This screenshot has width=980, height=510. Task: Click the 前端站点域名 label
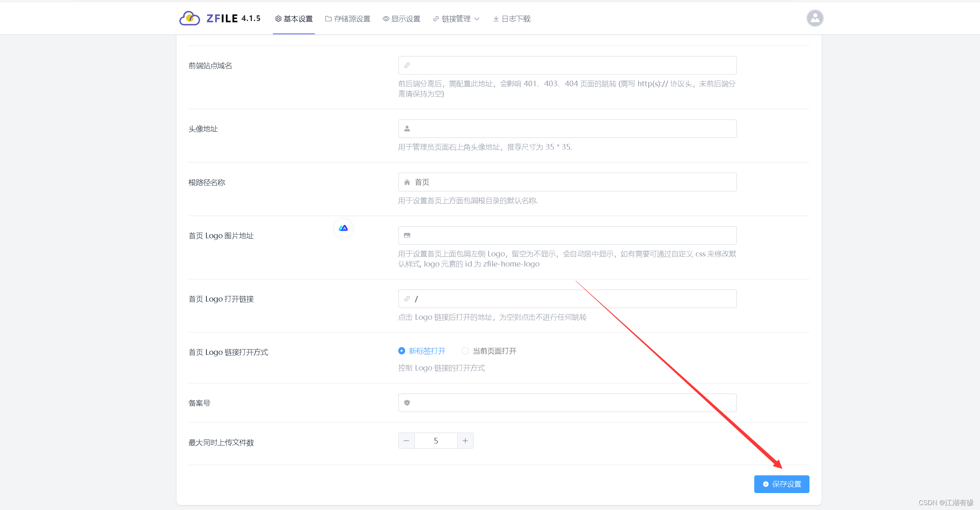tap(210, 66)
